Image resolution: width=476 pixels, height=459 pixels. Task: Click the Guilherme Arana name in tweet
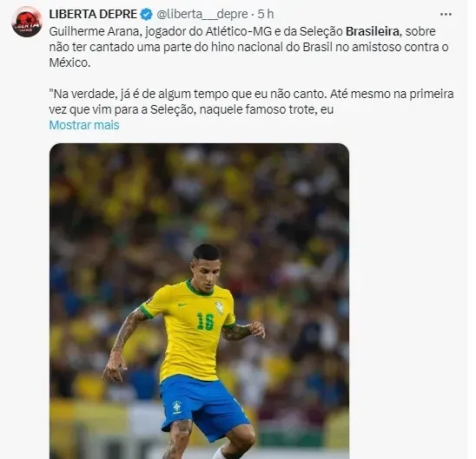coord(96,31)
